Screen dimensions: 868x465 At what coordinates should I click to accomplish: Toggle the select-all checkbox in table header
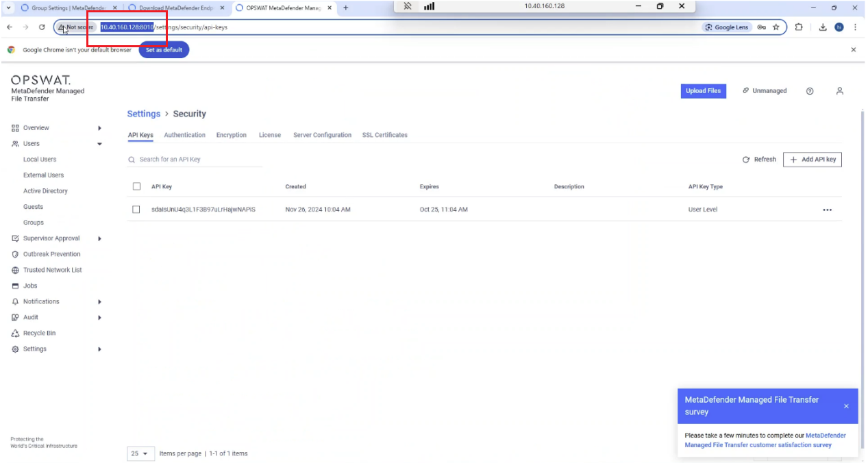[x=136, y=186]
